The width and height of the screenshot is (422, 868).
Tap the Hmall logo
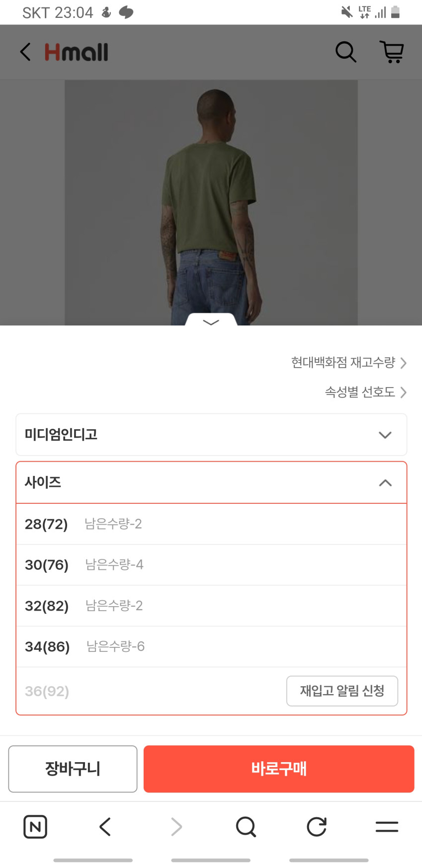coord(77,52)
